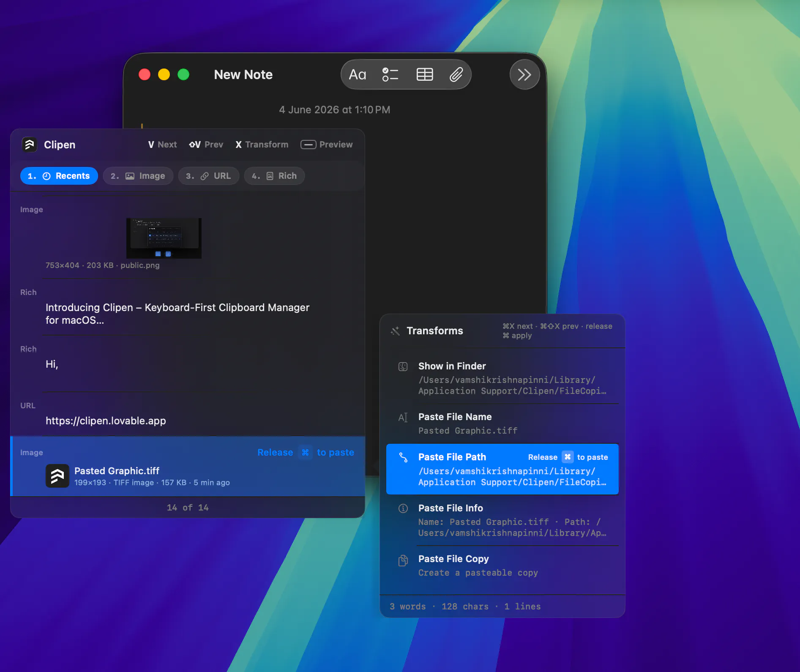The height and width of the screenshot is (672, 800).
Task: Select the https://clipen.lovable.app URL clip
Action: coord(188,414)
